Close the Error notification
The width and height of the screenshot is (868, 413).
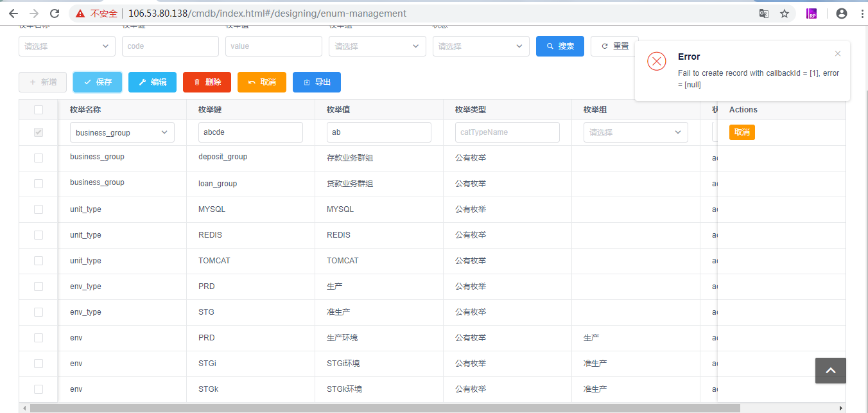(838, 54)
